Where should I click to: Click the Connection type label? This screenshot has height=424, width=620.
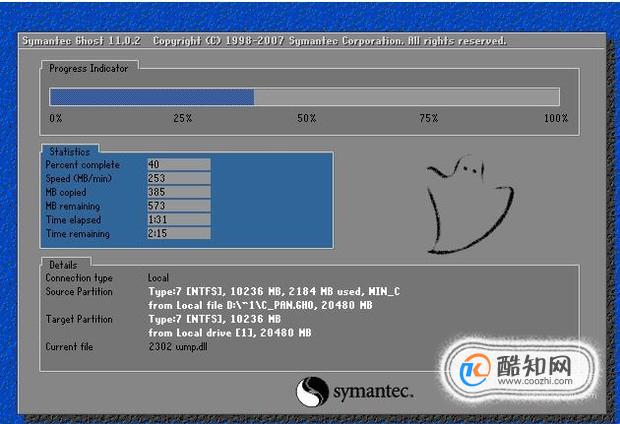click(x=79, y=278)
